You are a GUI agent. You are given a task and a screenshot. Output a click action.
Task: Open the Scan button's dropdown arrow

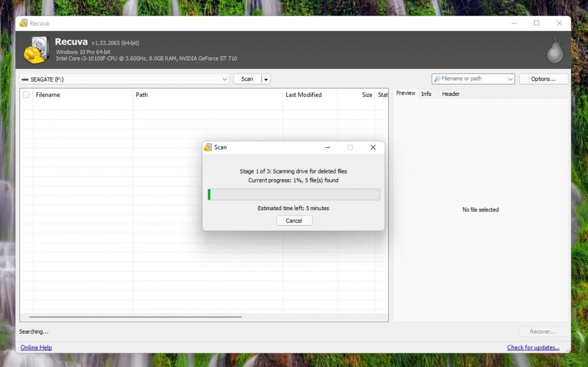click(266, 79)
